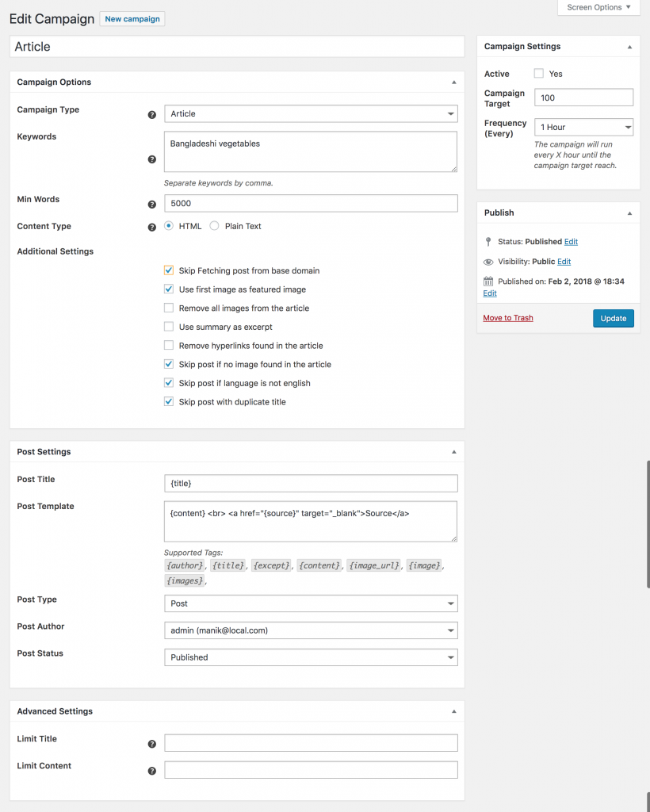Toggle Skip Fetching post from base domain
Image resolution: width=650 pixels, height=812 pixels.
pyautogui.click(x=169, y=270)
